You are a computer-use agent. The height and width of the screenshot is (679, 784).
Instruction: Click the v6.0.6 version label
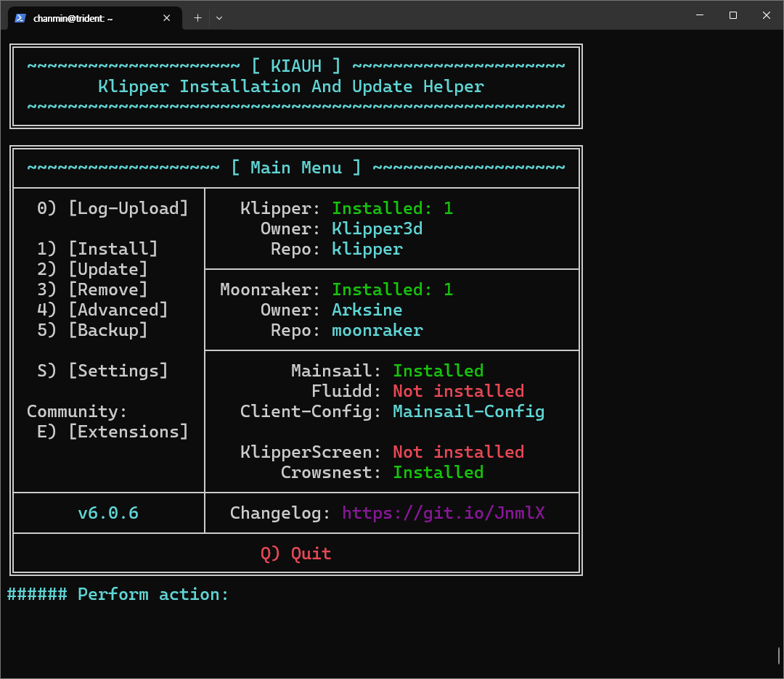tap(108, 514)
